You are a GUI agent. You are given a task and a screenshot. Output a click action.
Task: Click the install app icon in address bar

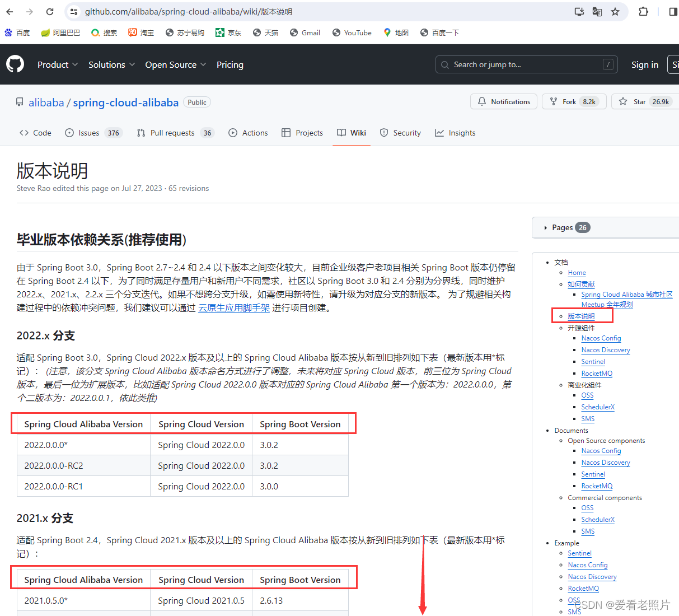coord(579,12)
